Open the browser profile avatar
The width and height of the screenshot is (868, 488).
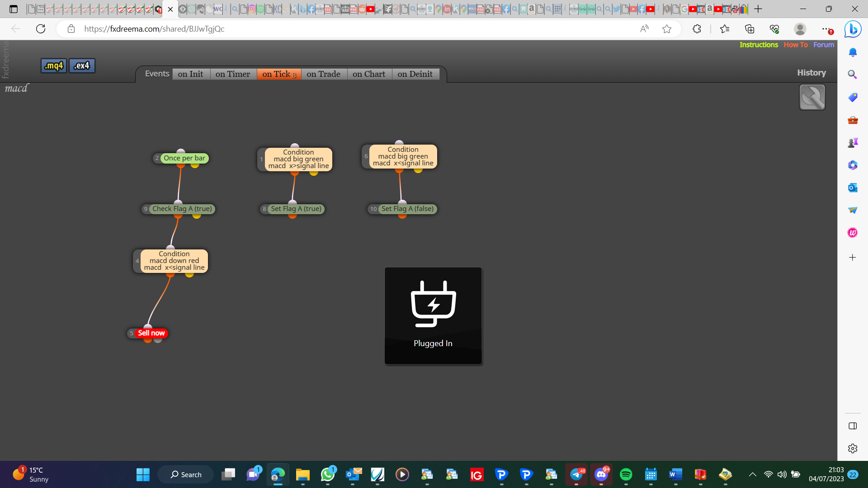coord(800,29)
